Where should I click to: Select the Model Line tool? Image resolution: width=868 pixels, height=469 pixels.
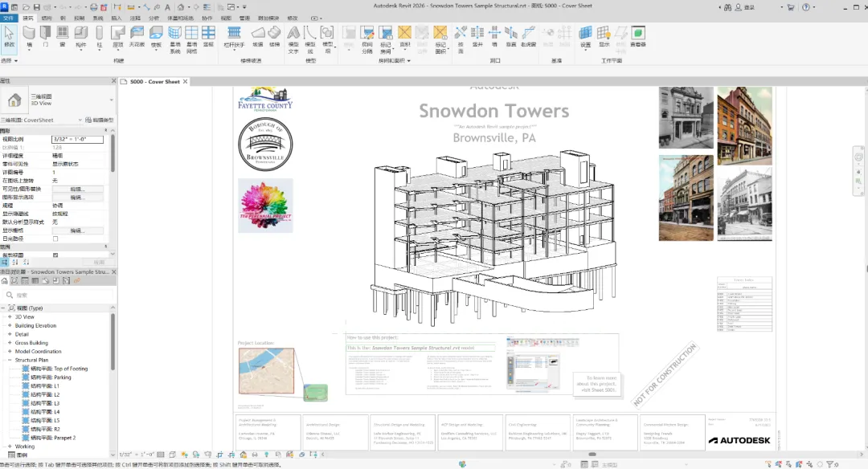[x=310, y=39]
